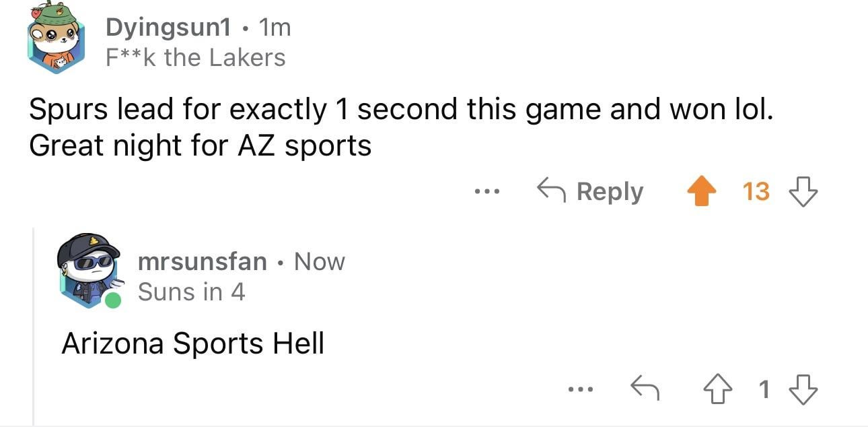Downvote mrsunsfan's Arizona Sports Hell comment
This screenshot has height=427, width=868.
(x=805, y=389)
